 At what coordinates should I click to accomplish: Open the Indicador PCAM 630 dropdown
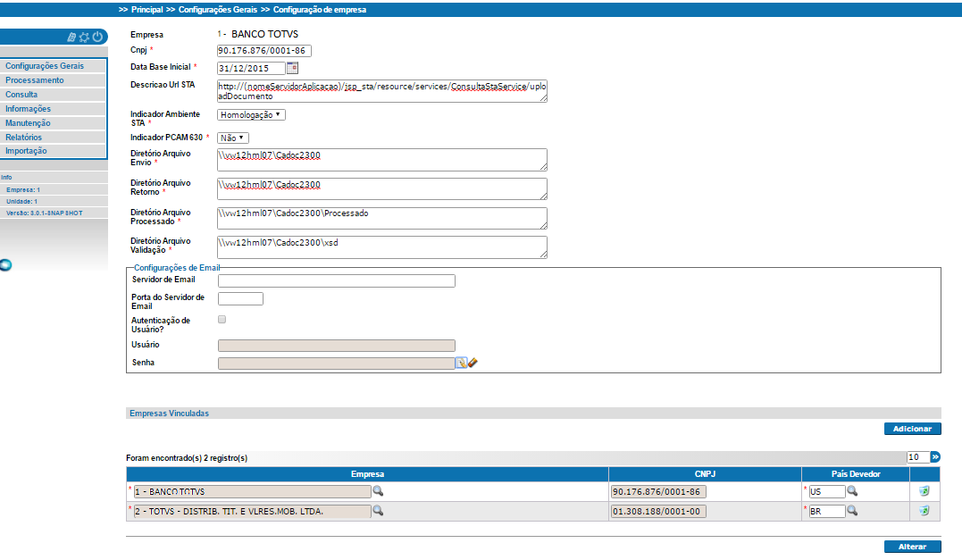pyautogui.click(x=232, y=138)
